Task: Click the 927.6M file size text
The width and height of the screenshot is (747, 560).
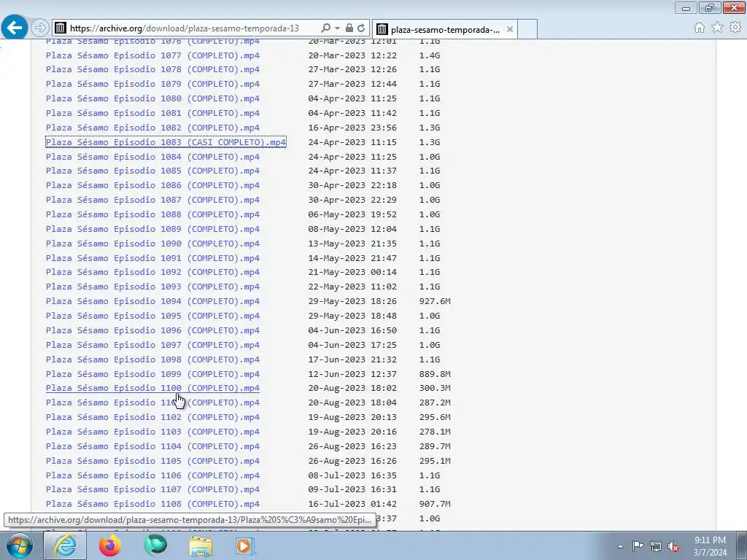Action: point(435,301)
